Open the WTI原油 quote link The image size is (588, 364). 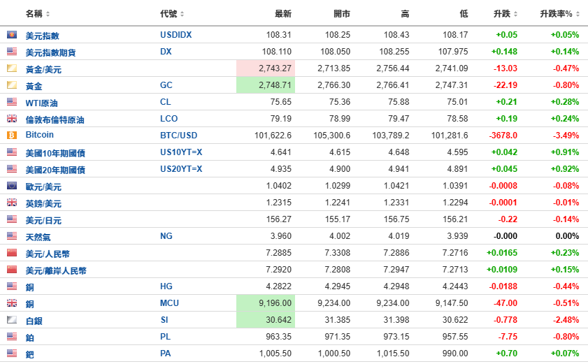click(43, 103)
